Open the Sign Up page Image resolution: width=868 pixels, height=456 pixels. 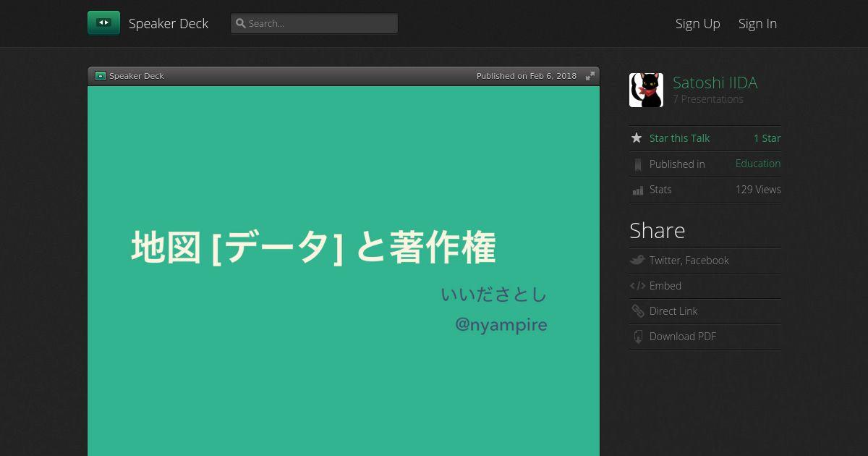(x=698, y=23)
